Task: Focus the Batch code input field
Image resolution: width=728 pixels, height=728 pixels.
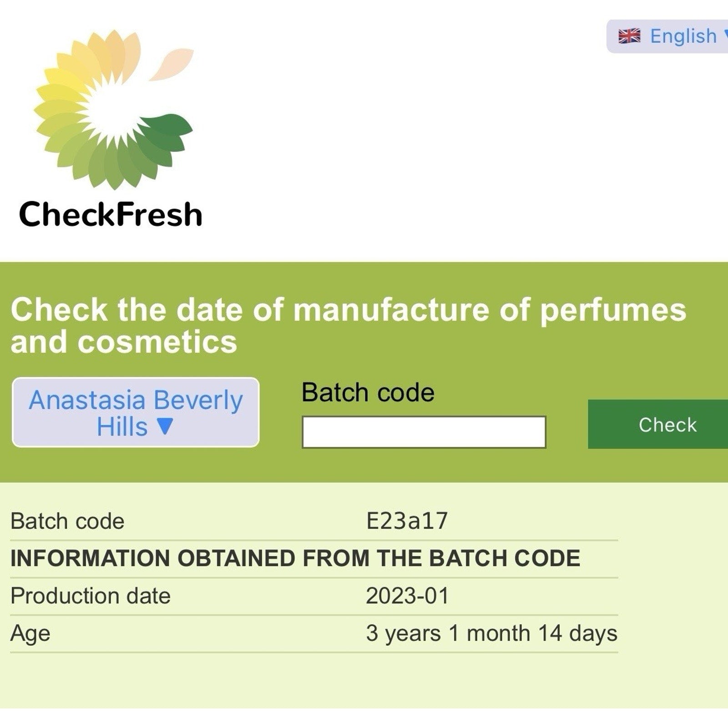Action: click(424, 432)
